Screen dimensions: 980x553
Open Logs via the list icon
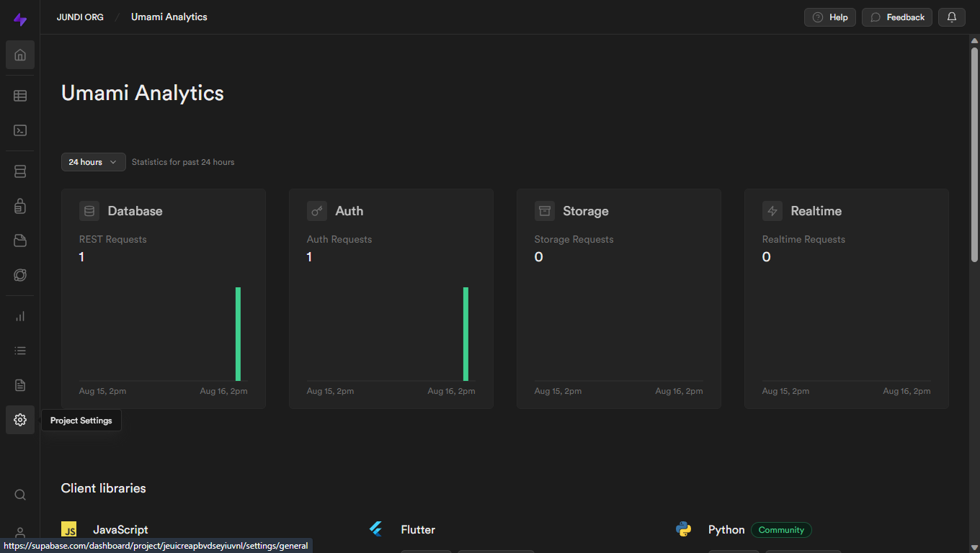[x=20, y=351]
